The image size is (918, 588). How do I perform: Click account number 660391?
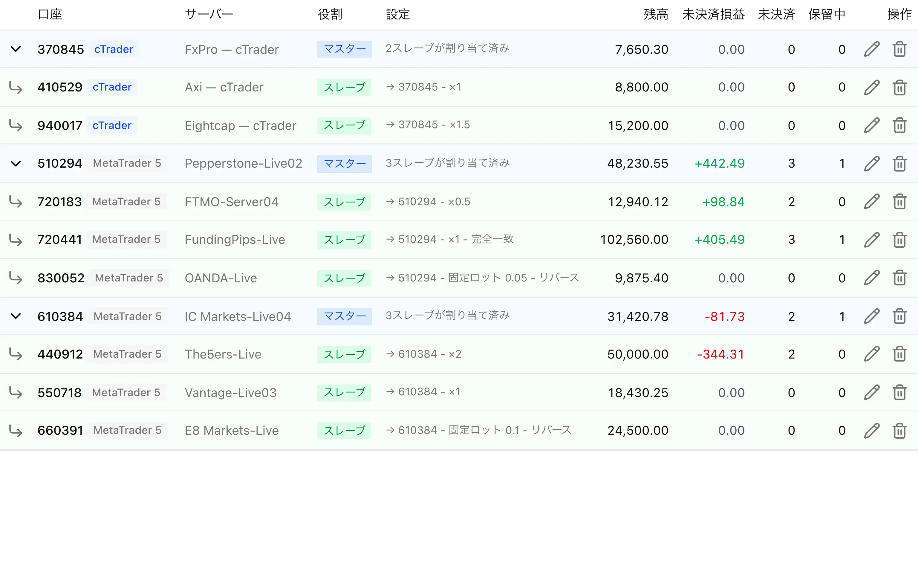[x=60, y=430]
